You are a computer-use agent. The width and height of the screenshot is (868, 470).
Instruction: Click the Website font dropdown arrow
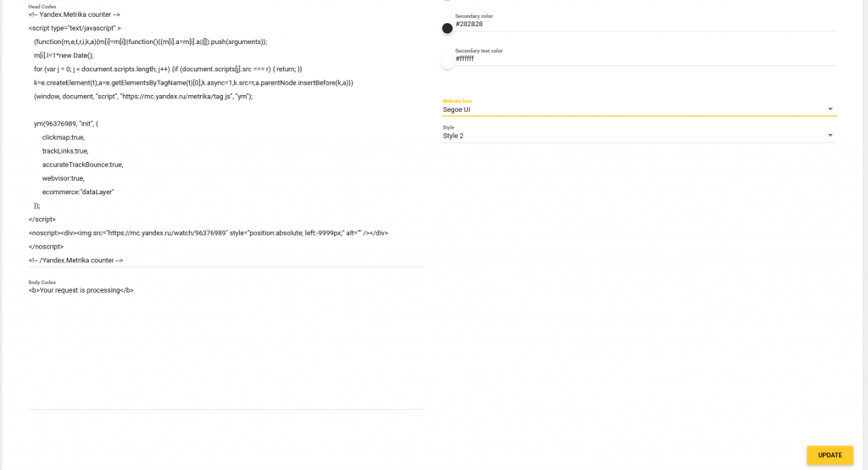coord(831,109)
